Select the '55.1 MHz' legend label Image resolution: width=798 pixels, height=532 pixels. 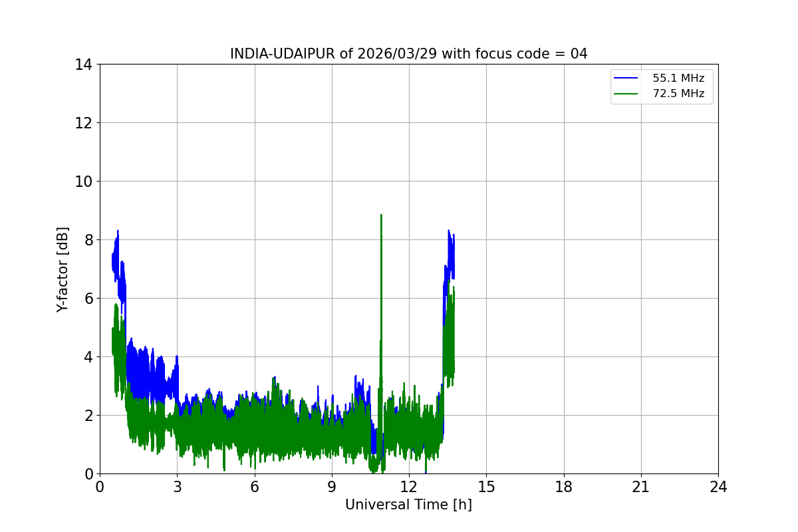678,78
